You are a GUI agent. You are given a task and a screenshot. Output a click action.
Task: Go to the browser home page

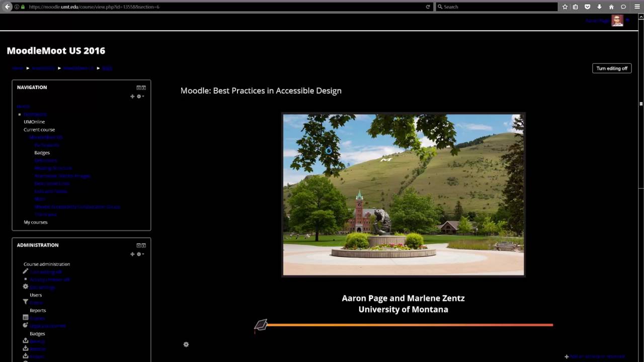coord(611,7)
